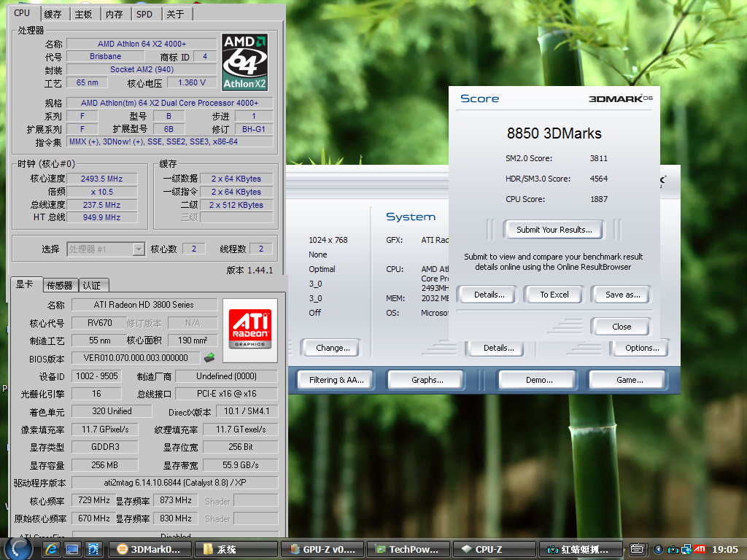
Task: Open the 系统 folder taskbar button
Action: [236, 549]
